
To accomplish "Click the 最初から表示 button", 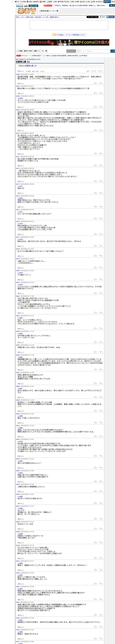I will point(28,51).
